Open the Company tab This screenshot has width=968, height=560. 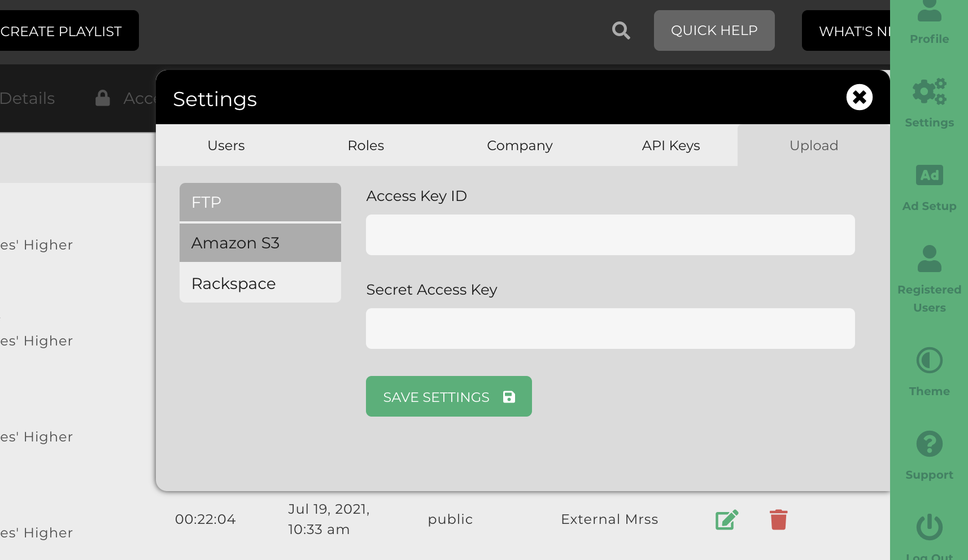click(x=520, y=146)
